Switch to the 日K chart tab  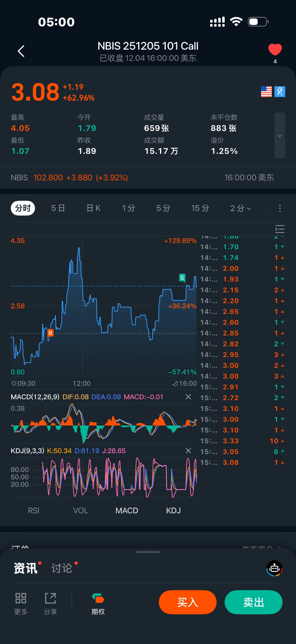point(93,208)
